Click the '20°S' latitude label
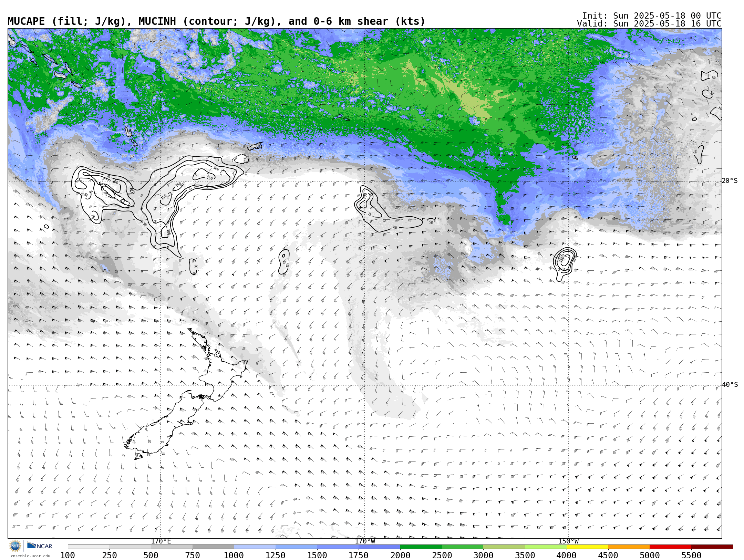 730,181
